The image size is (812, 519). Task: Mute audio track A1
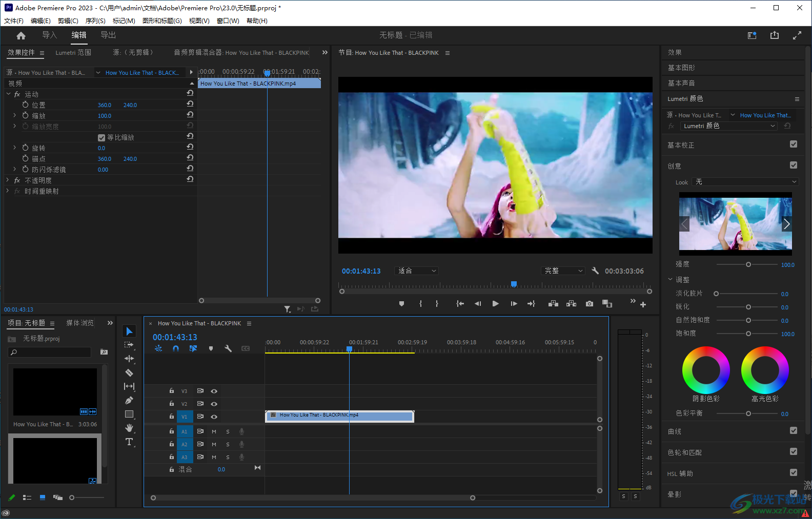click(214, 431)
